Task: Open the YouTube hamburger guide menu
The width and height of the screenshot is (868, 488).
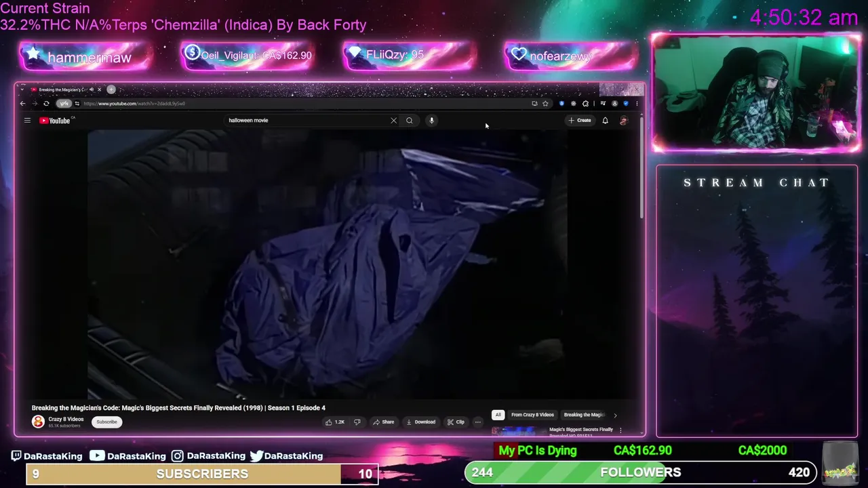Action: click(27, 121)
